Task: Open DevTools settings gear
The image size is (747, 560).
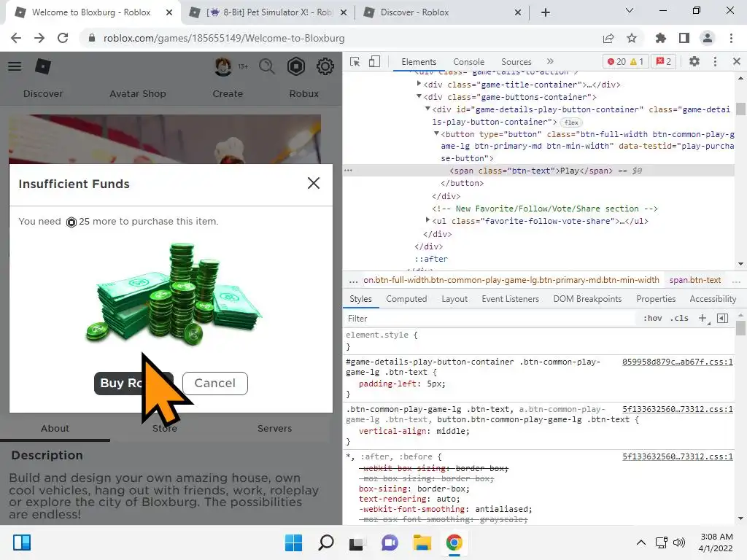Action: 694,61
